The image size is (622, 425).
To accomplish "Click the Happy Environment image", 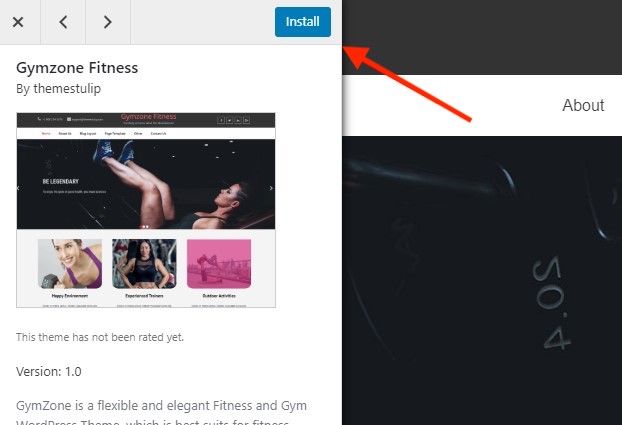I will [70, 263].
